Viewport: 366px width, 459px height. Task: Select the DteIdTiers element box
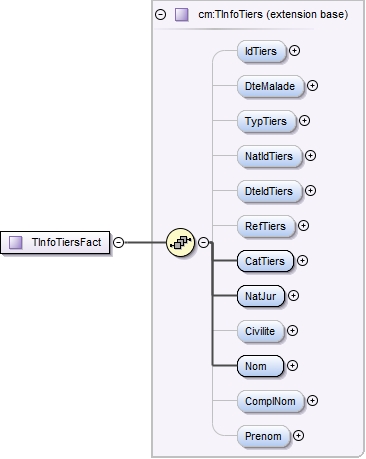tap(269, 191)
